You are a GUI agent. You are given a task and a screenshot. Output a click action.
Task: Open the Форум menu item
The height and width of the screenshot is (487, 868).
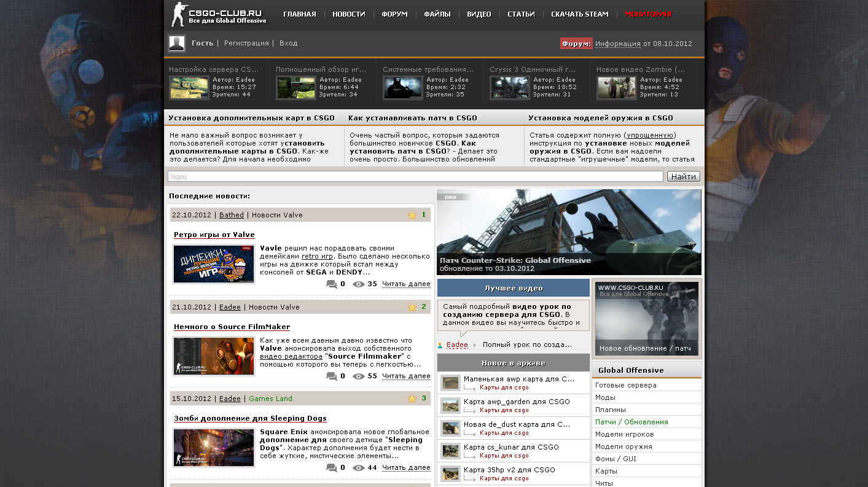coord(394,14)
